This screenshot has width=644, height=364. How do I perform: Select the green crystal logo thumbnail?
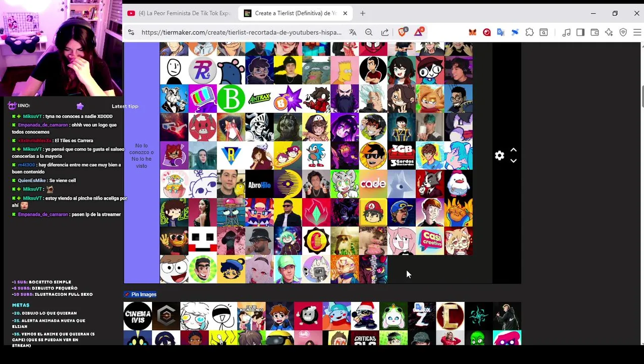[316, 212]
